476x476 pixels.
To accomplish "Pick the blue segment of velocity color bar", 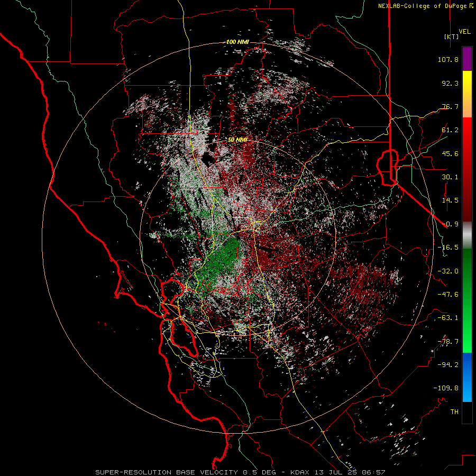I will (467, 377).
